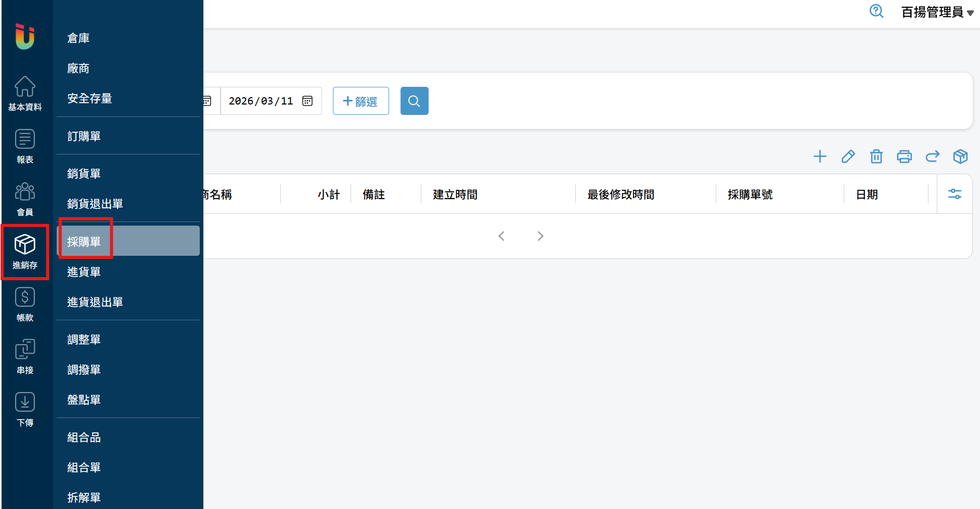
Task: Open 報表 section in sidebar
Action: tap(25, 146)
